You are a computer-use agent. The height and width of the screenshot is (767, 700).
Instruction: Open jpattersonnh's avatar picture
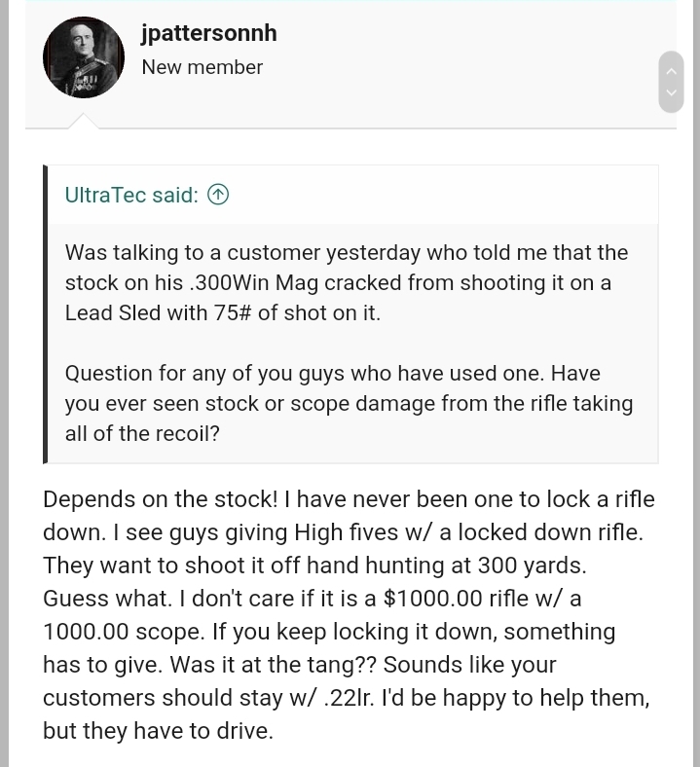click(x=84, y=57)
